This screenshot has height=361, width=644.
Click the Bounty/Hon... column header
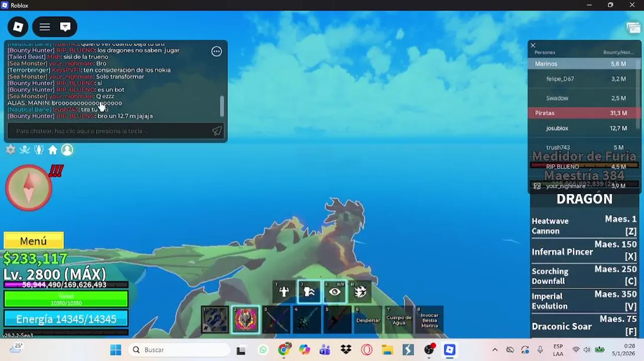click(x=618, y=52)
